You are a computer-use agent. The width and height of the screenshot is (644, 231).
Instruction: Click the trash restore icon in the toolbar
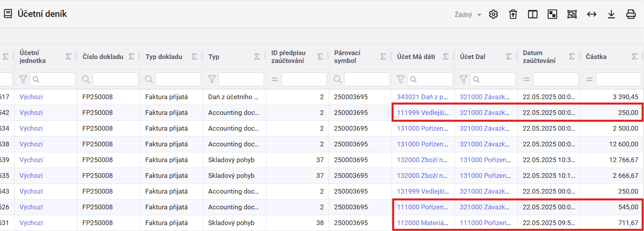point(513,14)
